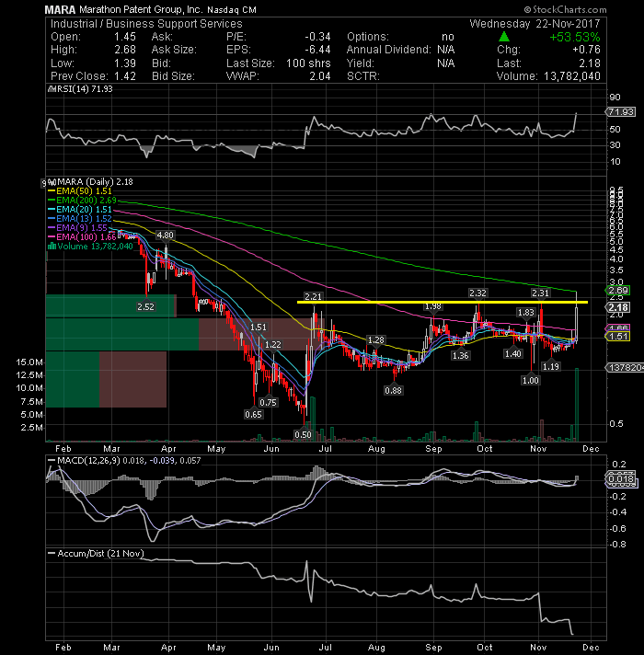Image resolution: width=644 pixels, height=655 pixels.
Task: Click the Volume 13,782,040 legend entry
Action: point(91,246)
